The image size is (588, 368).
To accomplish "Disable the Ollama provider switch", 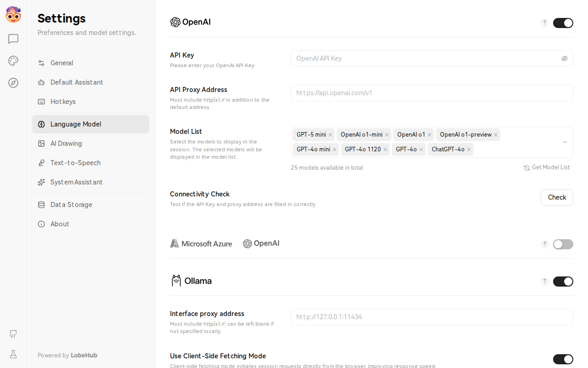I will tap(563, 282).
